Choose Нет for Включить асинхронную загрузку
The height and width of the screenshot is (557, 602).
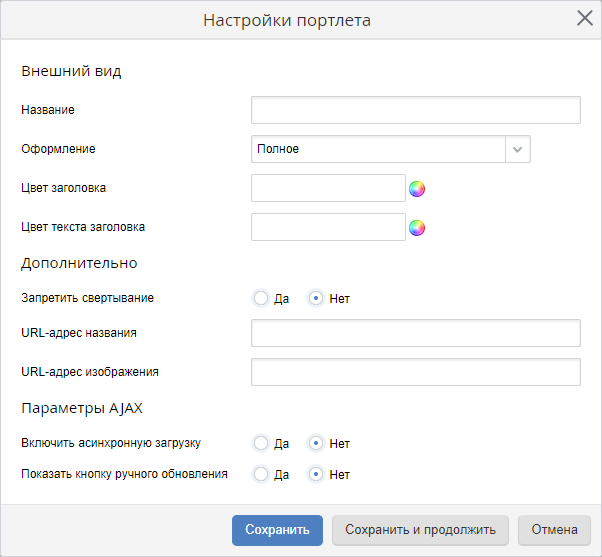pyautogui.click(x=316, y=443)
